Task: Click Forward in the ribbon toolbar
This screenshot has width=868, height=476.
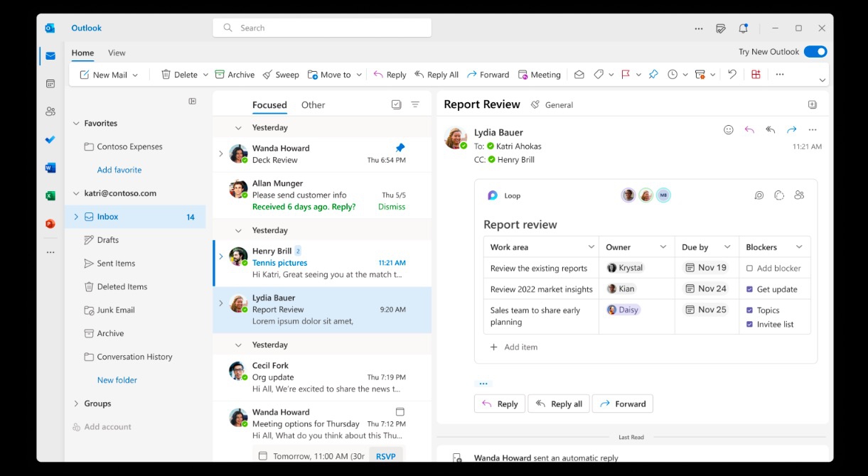Action: [488, 75]
